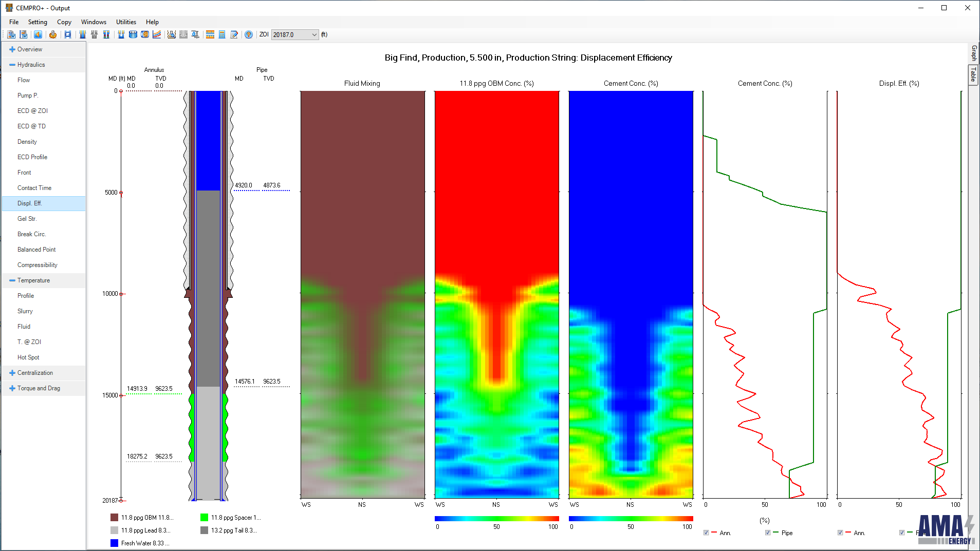The image size is (980, 551).
Task: Click the blue cylinder casing icon
Action: 133,34
